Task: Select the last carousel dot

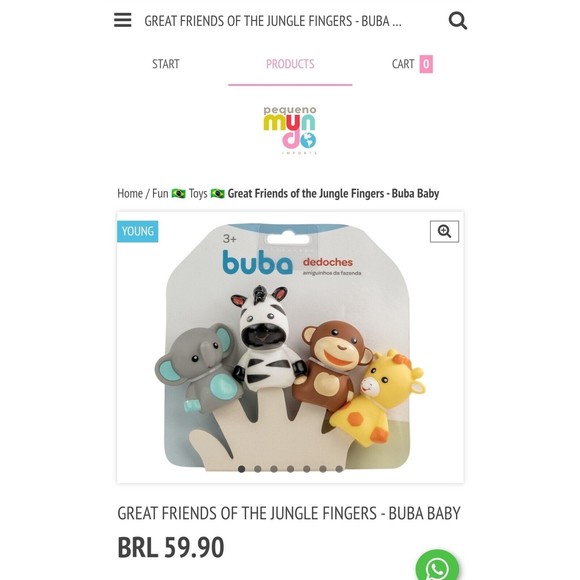Action: (339, 469)
